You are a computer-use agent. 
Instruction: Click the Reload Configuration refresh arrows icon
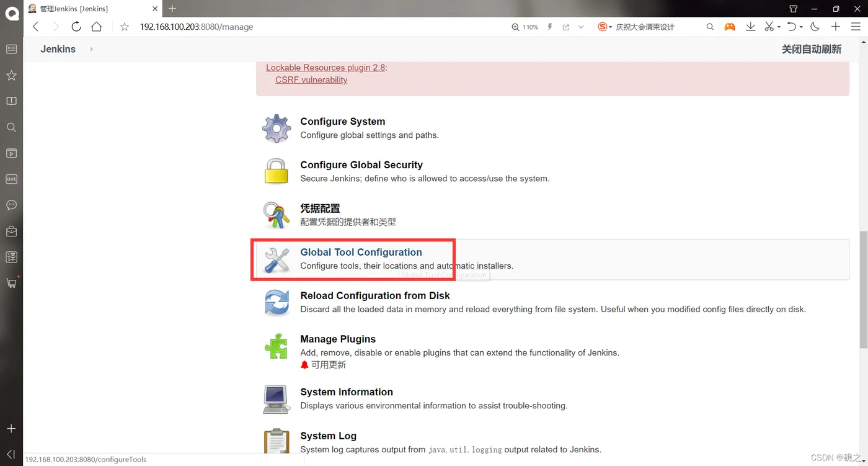coord(277,303)
